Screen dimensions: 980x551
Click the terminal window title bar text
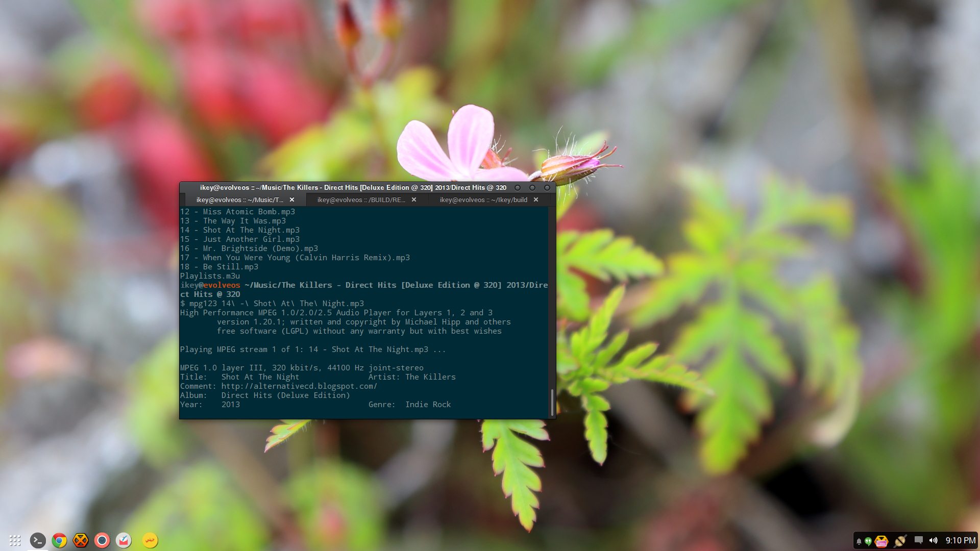[x=353, y=188]
